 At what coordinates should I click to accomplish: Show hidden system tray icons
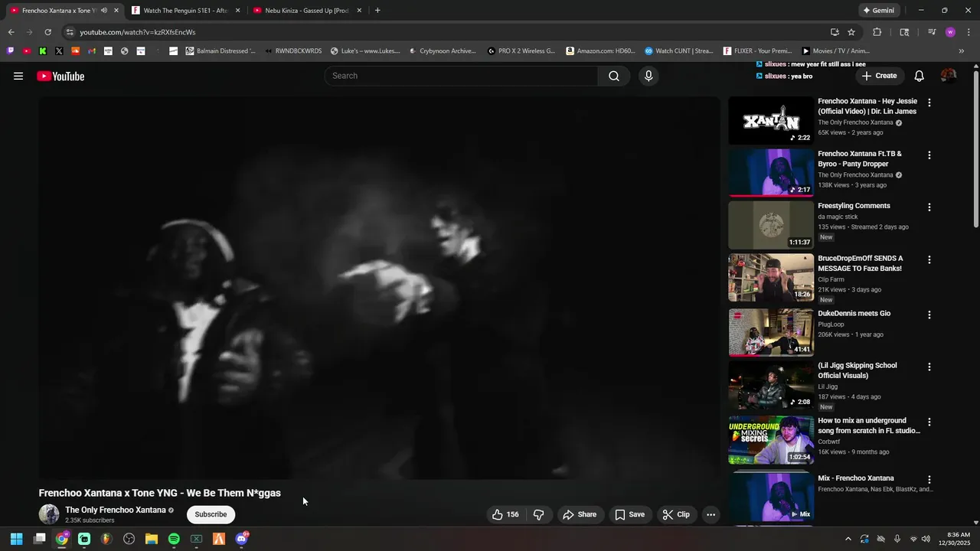pyautogui.click(x=848, y=539)
